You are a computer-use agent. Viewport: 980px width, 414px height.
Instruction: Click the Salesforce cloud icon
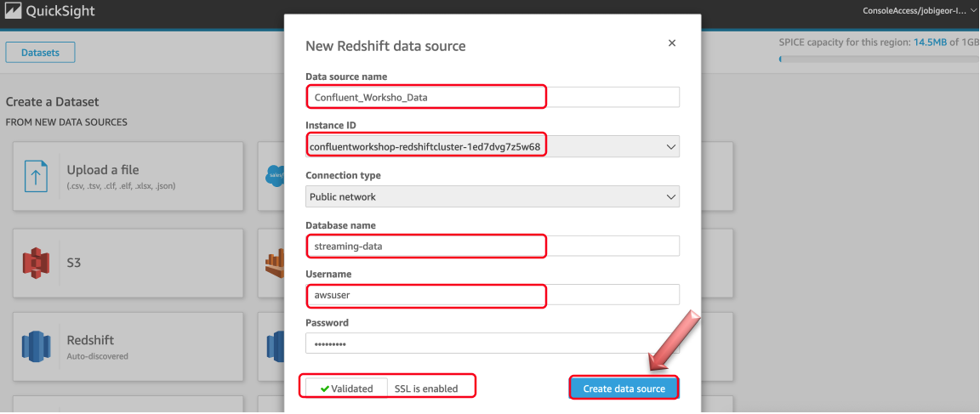click(275, 175)
